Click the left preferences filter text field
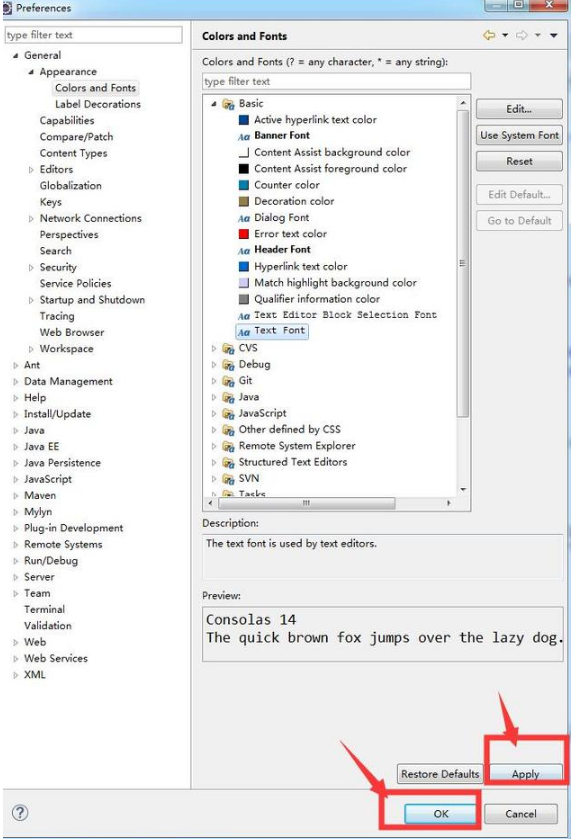The width and height of the screenshot is (571, 839). (93, 35)
